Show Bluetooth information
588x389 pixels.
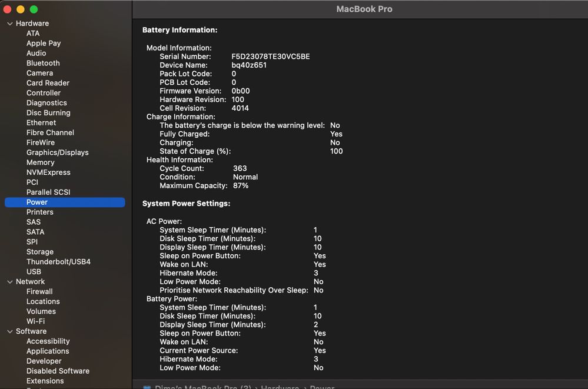(x=43, y=63)
